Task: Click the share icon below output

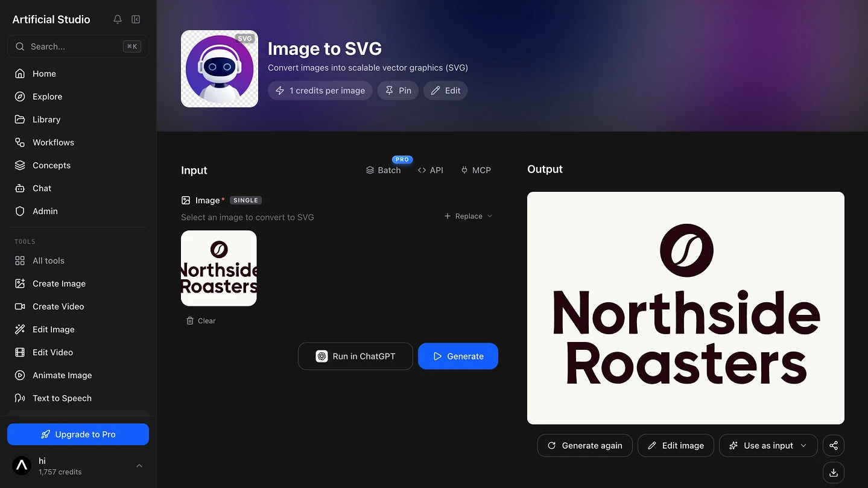Action: pos(834,445)
